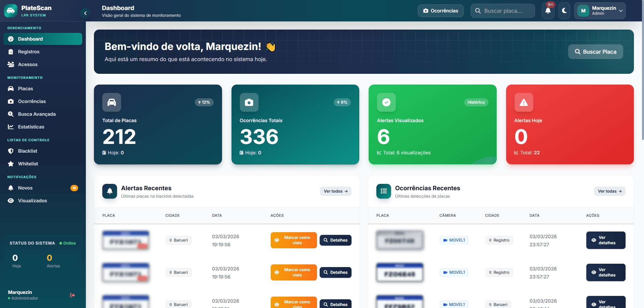Expand the Marquezin admin account menu
644x308 pixels.
[600, 10]
